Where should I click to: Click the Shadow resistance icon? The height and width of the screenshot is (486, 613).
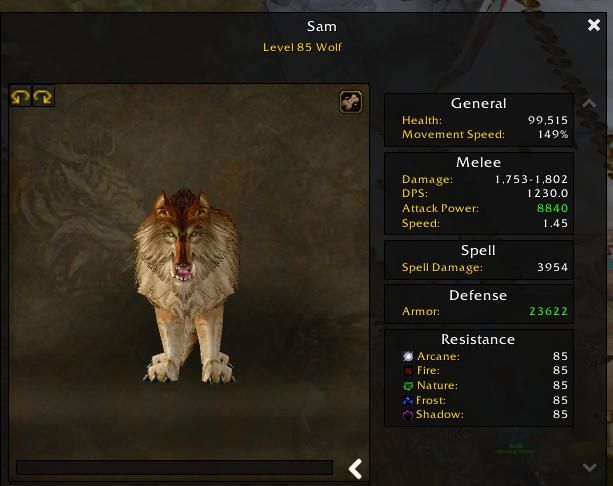pos(408,414)
